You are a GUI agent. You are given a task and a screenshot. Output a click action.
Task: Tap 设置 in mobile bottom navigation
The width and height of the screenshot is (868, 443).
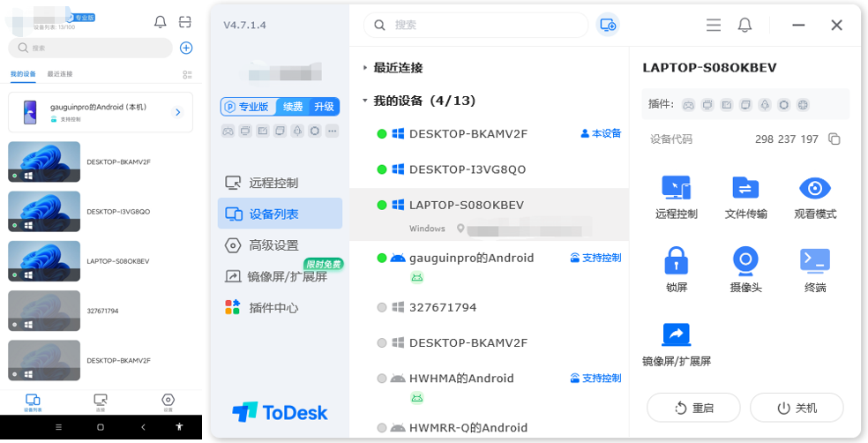pos(168,402)
